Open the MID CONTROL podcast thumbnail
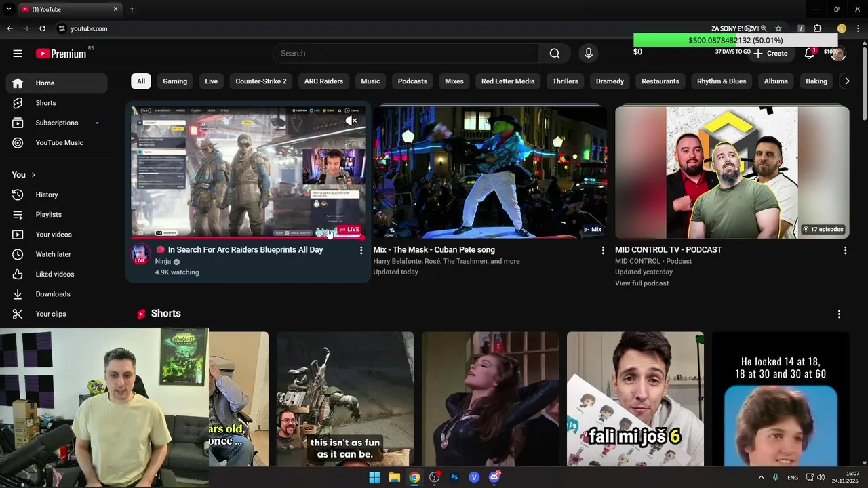The width and height of the screenshot is (868, 488). pyautogui.click(x=732, y=172)
